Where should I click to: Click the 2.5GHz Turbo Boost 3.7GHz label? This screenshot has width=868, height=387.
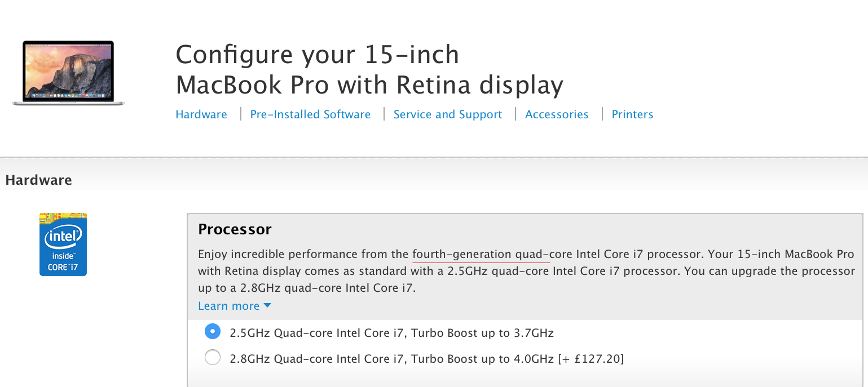tap(391, 333)
